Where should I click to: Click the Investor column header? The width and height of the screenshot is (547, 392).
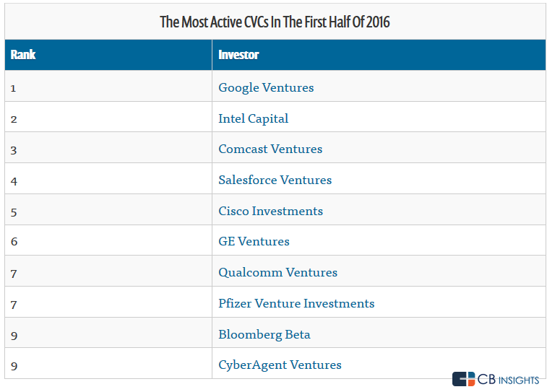238,55
